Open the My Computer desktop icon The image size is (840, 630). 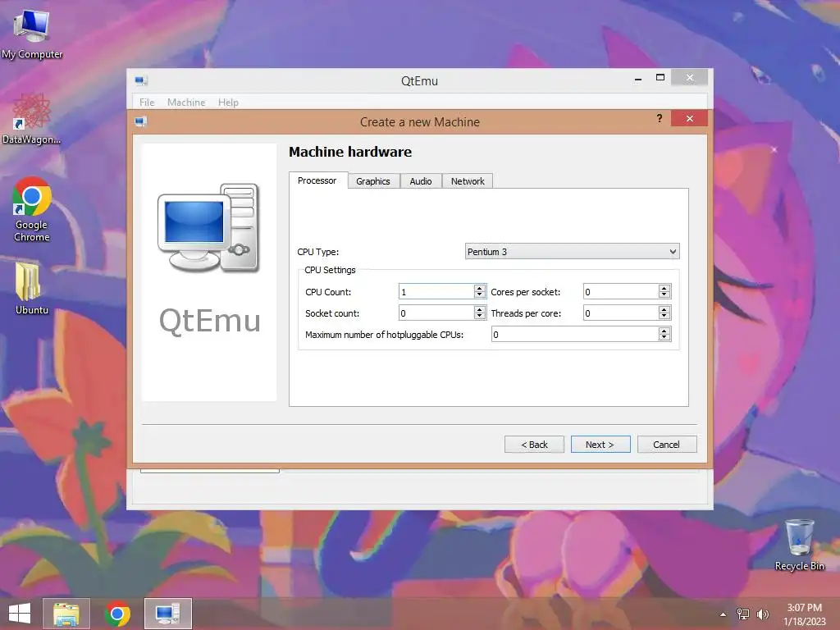click(x=32, y=32)
